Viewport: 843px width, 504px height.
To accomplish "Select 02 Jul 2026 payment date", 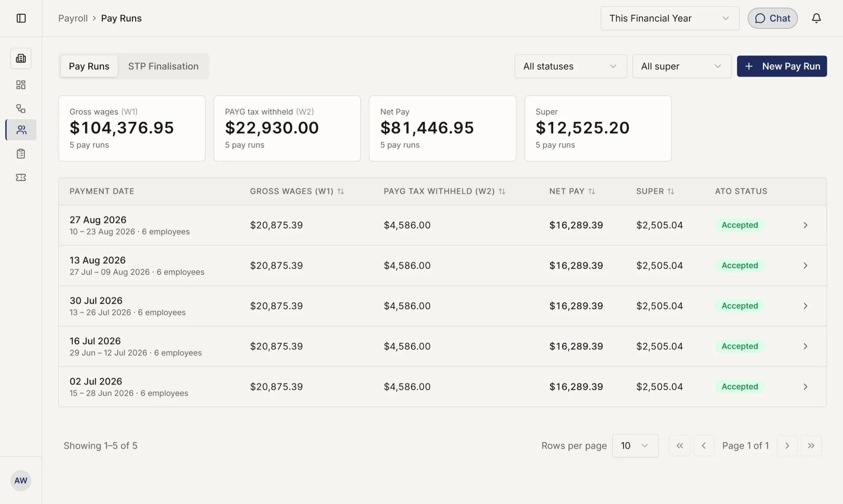I will pyautogui.click(x=96, y=381).
